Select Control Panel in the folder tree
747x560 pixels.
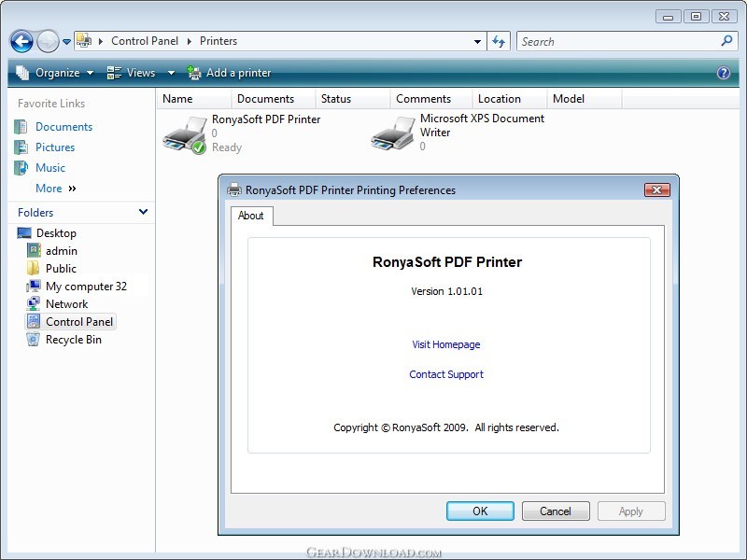pyautogui.click(x=79, y=321)
